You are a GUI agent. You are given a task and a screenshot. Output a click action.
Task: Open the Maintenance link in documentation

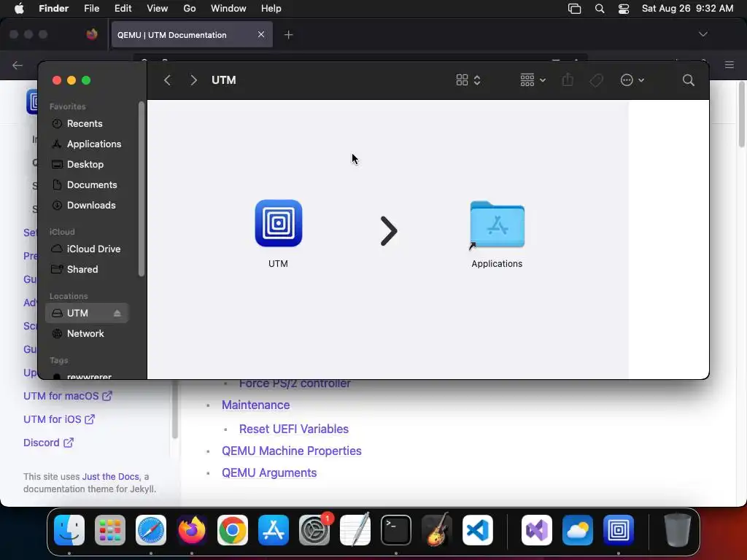[256, 405]
